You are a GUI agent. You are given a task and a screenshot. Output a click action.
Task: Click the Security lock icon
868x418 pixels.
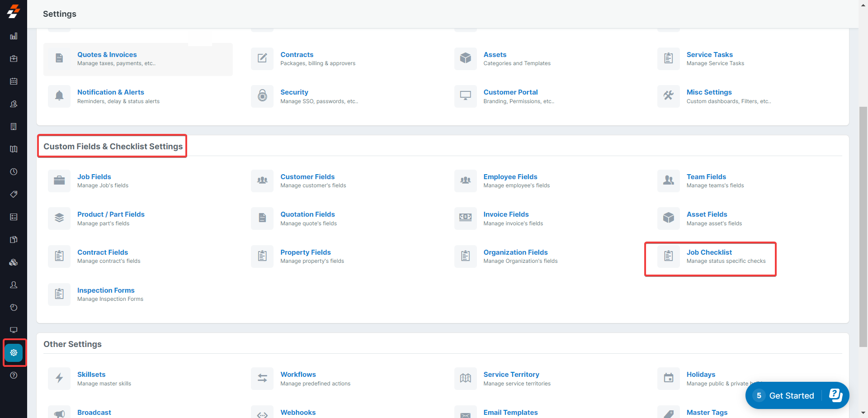[x=262, y=96]
